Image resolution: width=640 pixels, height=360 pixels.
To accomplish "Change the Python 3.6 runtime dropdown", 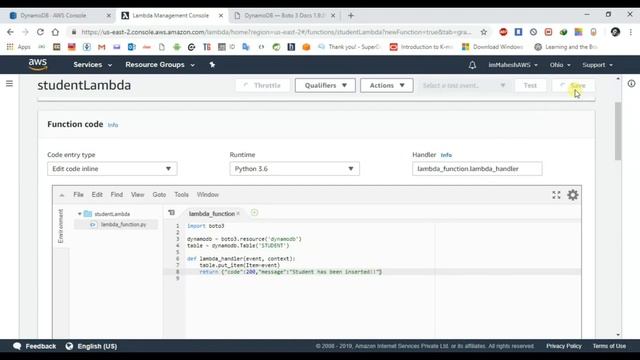I will click(294, 169).
